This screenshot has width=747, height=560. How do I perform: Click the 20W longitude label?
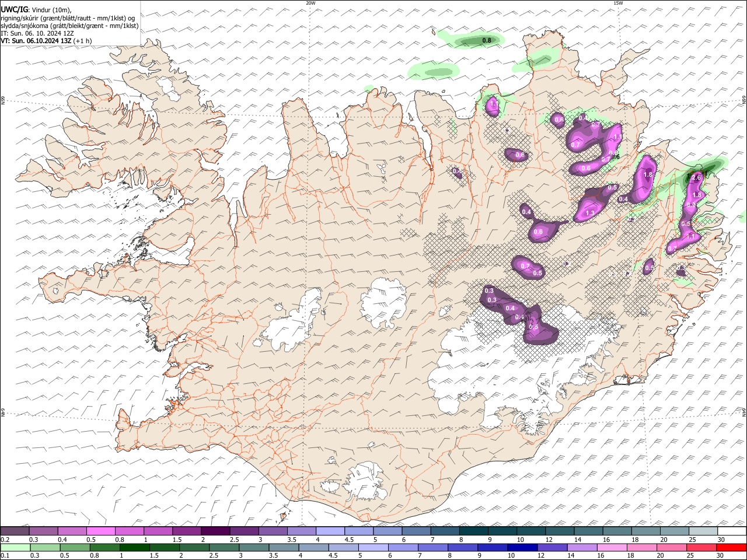pos(310,3)
